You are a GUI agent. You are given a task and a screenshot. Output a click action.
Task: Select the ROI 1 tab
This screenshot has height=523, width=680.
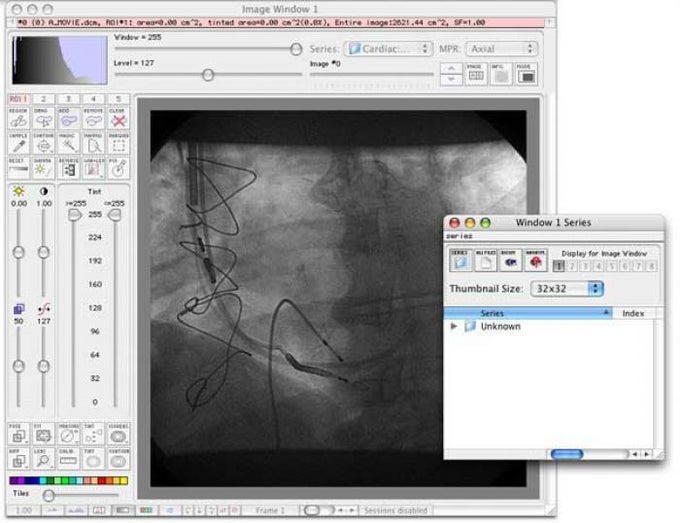point(18,99)
